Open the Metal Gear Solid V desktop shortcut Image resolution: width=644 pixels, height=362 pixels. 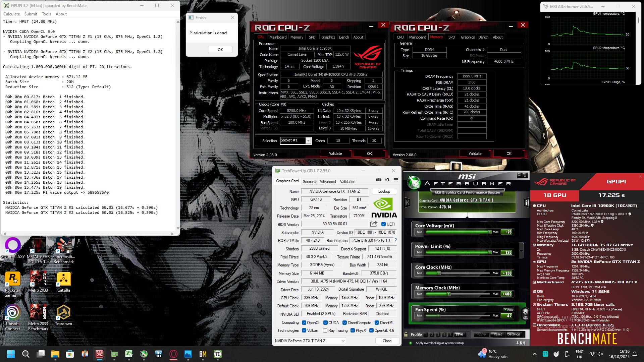pyautogui.click(x=38, y=250)
